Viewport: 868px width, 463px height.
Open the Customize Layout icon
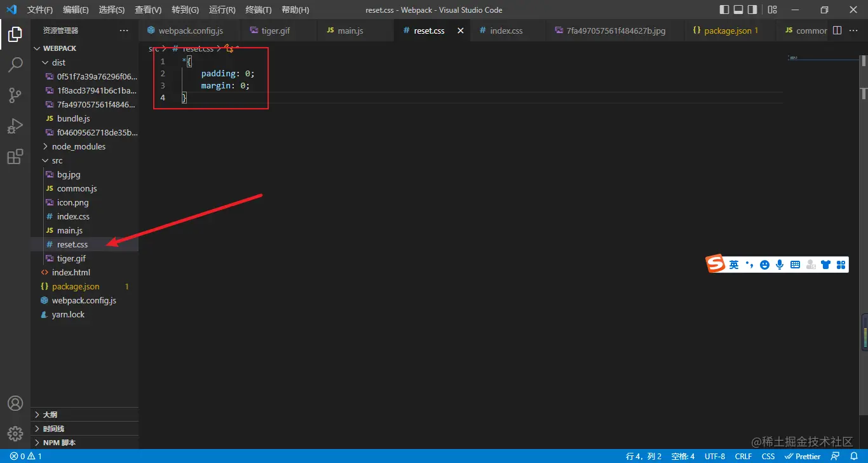pyautogui.click(x=772, y=10)
